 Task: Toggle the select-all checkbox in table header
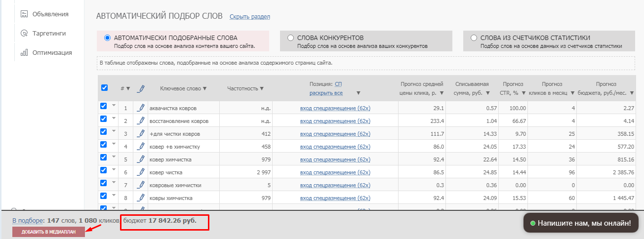coord(104,88)
